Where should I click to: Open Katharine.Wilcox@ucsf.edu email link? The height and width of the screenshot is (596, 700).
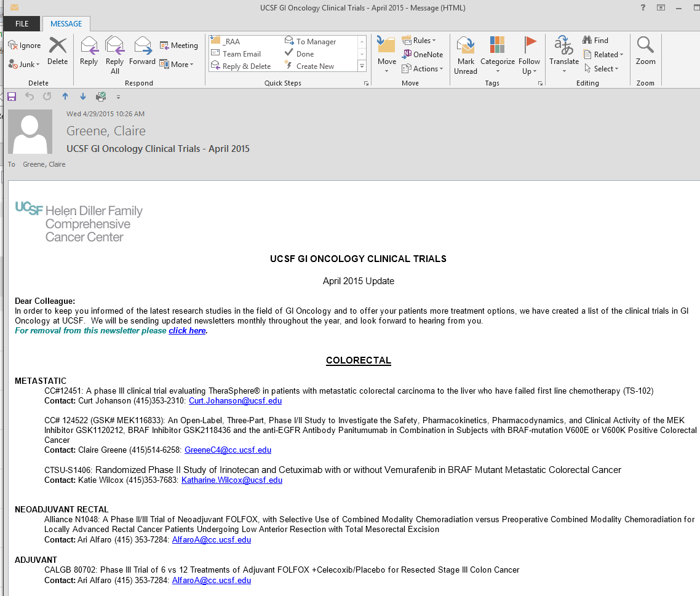click(x=232, y=480)
